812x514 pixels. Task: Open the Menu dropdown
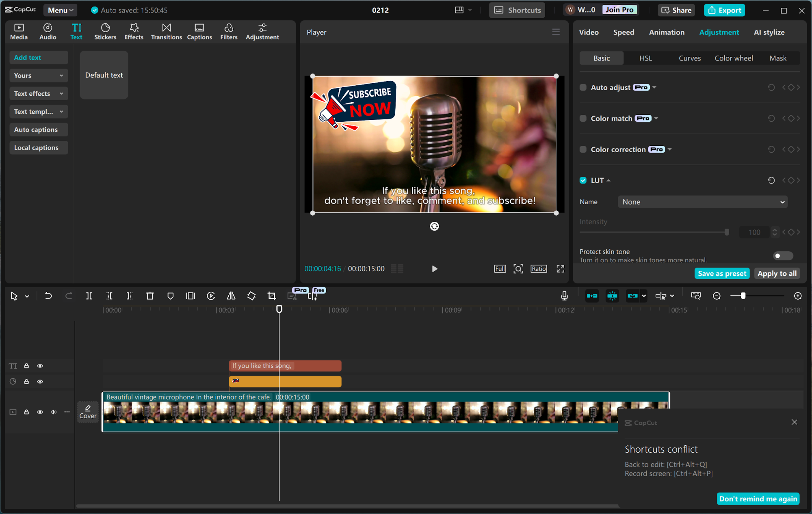click(x=60, y=10)
